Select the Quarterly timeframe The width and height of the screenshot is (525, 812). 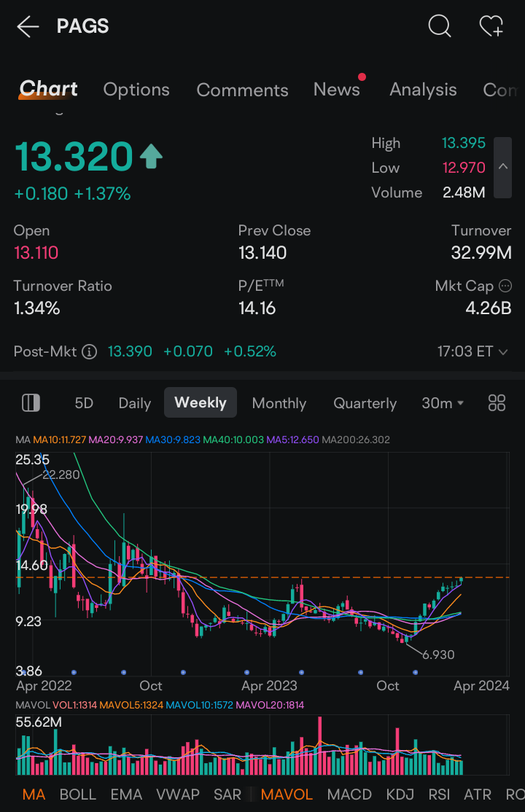pos(365,403)
